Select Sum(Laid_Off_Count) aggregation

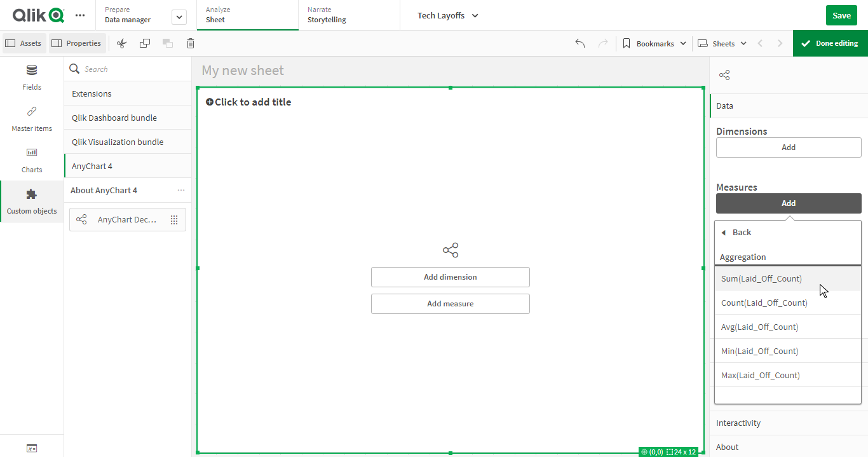point(761,278)
